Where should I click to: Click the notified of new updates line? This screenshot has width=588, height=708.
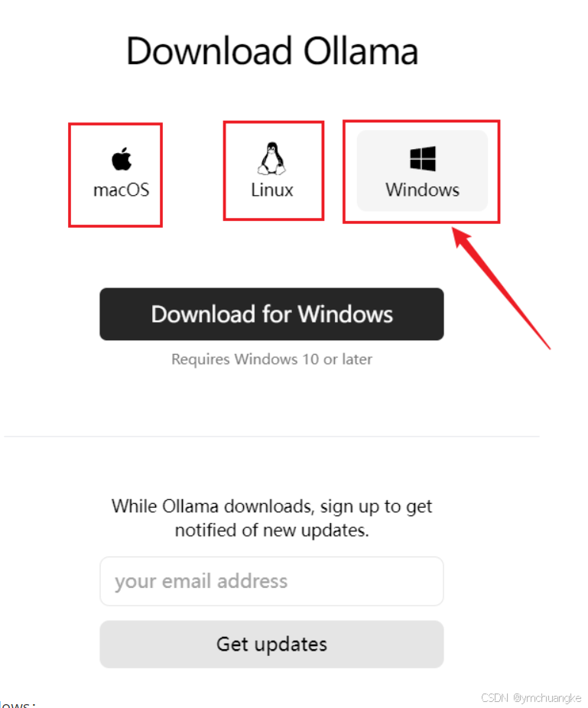click(x=272, y=531)
